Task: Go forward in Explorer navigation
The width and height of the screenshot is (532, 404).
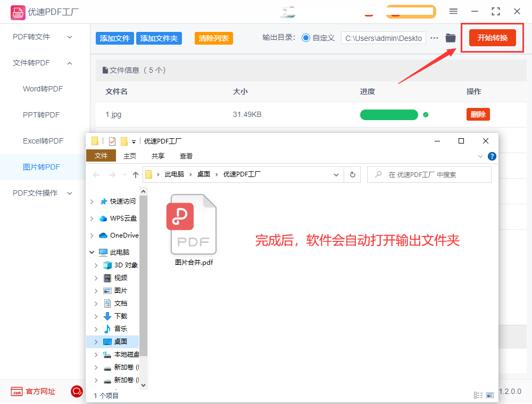Action: click(112, 175)
